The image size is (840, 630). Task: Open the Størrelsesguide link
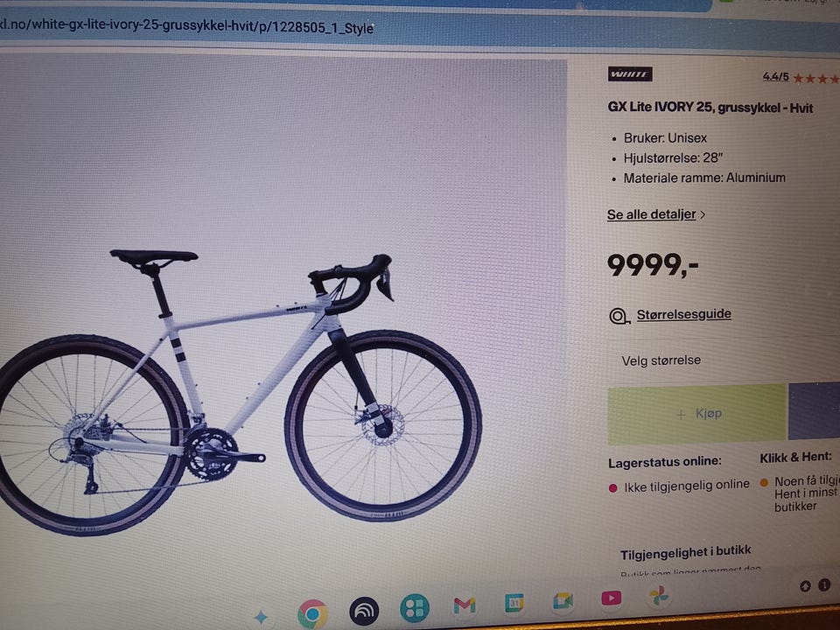(683, 314)
